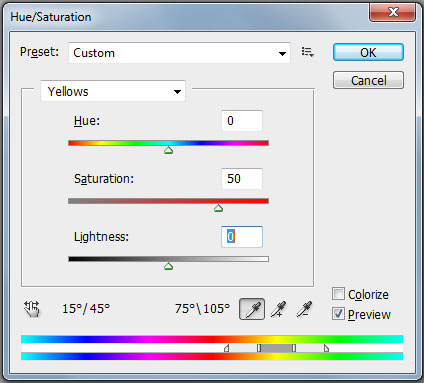Open the preset options menu icon
Viewport: 424px width, 383px height.
tap(307, 52)
